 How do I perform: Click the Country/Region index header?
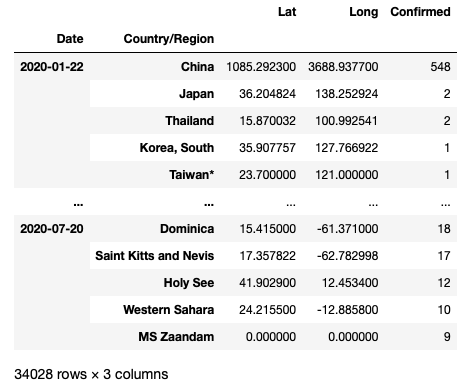tap(169, 39)
